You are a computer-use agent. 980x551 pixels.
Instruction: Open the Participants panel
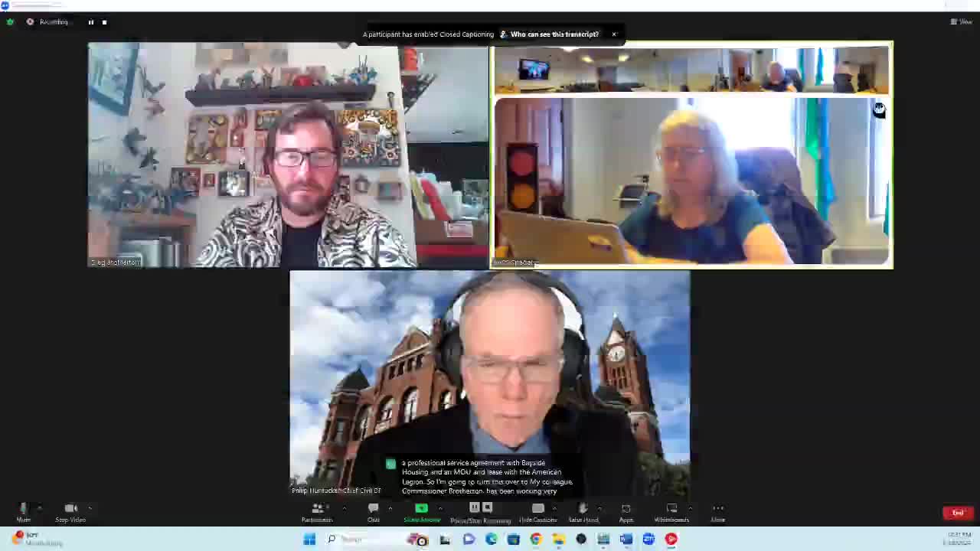click(316, 509)
